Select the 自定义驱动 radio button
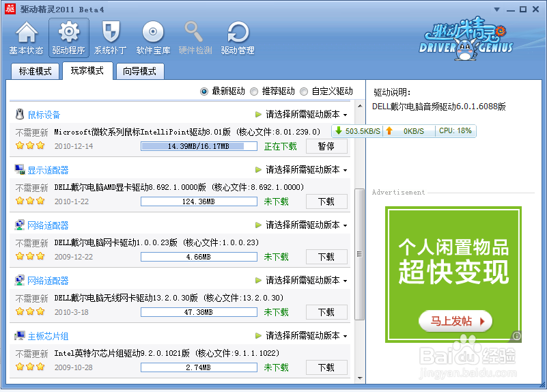The height and width of the screenshot is (392, 547). click(304, 92)
